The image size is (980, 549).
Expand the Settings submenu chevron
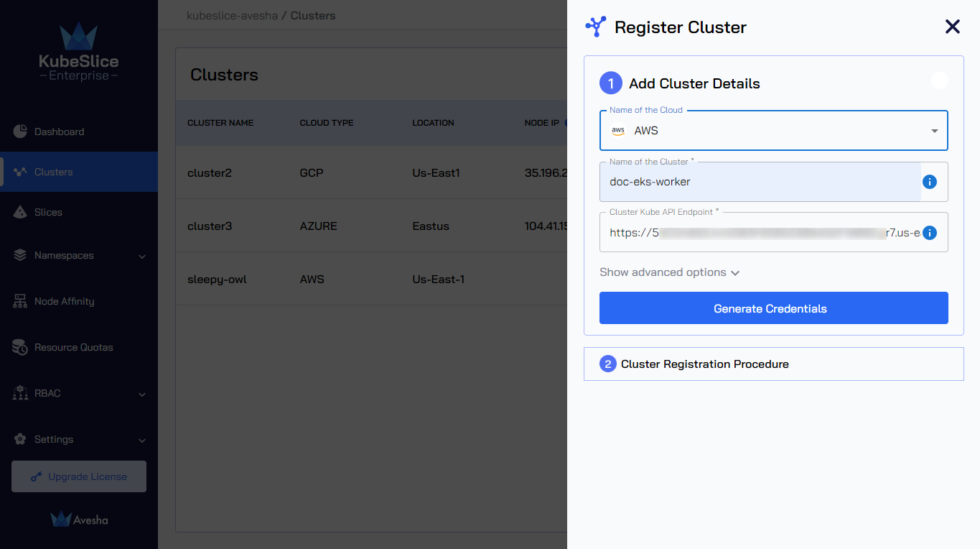pos(142,440)
